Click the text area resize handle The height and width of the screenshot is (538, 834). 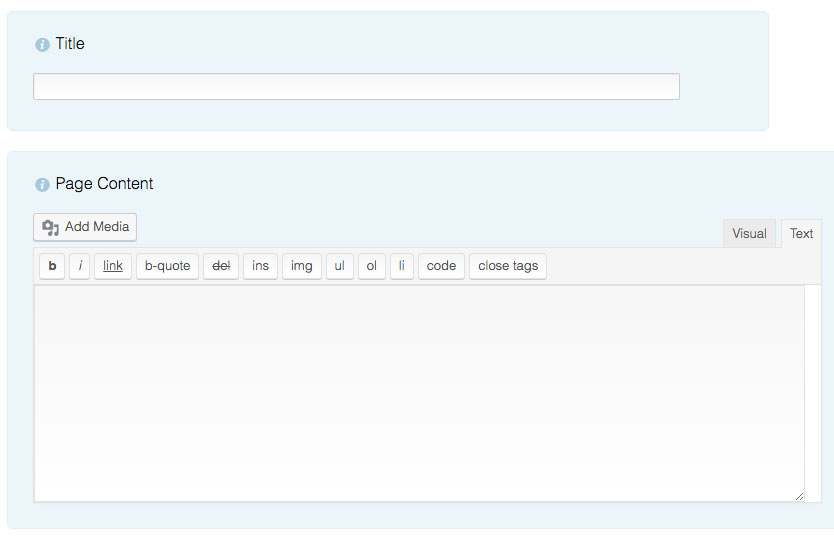coord(799,495)
